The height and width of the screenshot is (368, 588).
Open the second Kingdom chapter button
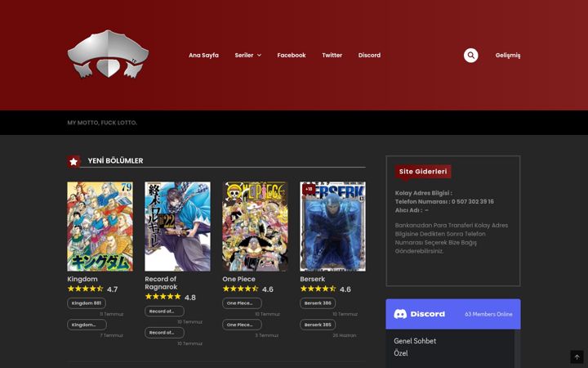(x=87, y=325)
